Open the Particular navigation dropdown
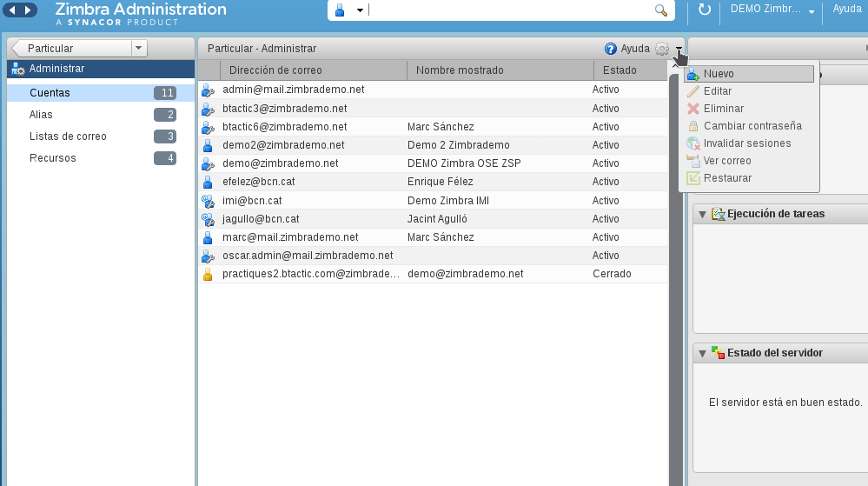The image size is (868, 486). 138,48
